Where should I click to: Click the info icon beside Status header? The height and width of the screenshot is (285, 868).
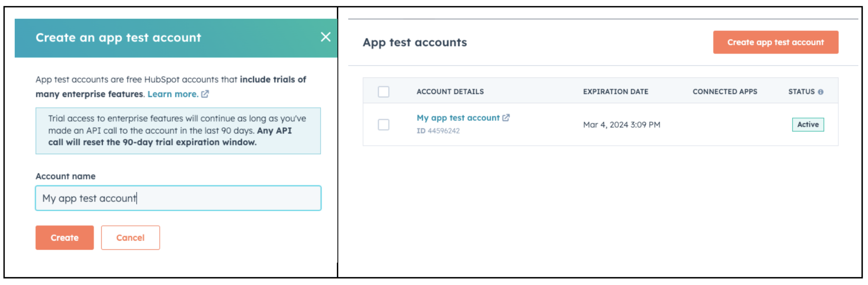(821, 92)
